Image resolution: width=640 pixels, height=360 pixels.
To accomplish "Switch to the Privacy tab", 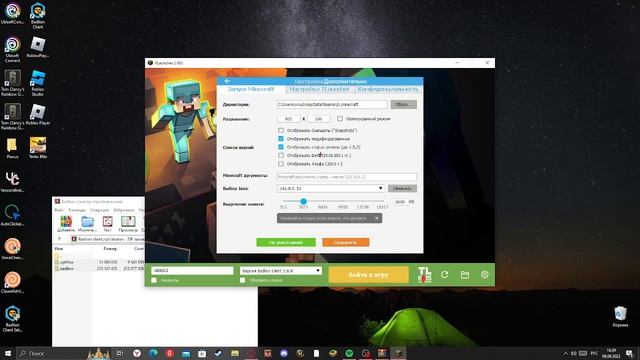I will point(388,89).
